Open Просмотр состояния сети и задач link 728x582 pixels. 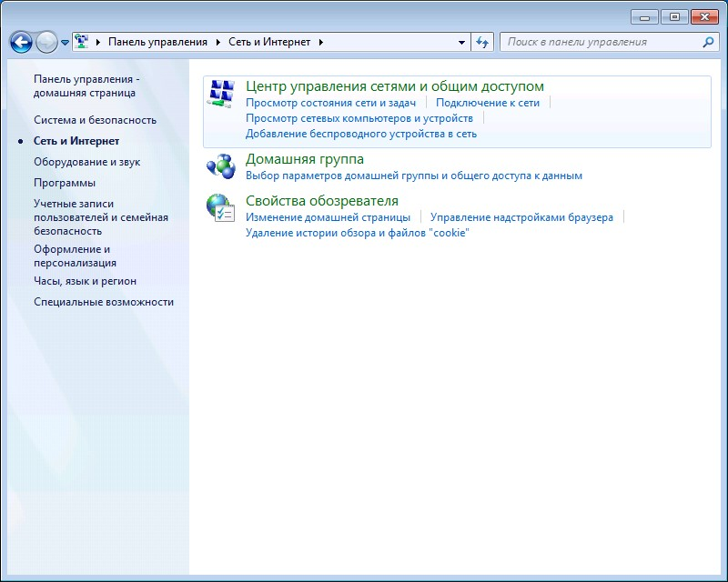coord(330,103)
